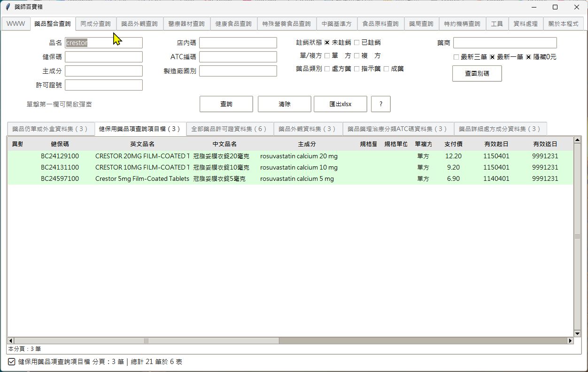Click the 查詢 search button

point(226,104)
